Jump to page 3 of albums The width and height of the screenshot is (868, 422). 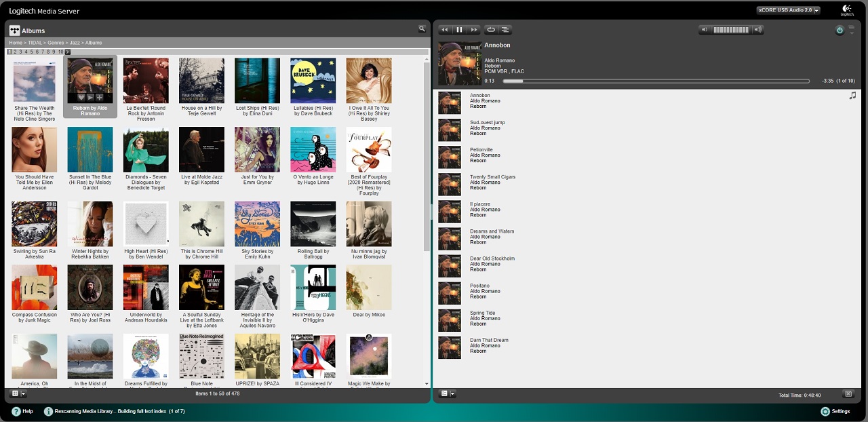(20, 52)
